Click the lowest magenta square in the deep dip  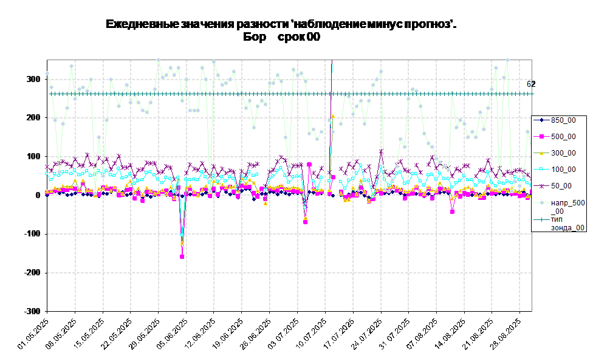182,256
